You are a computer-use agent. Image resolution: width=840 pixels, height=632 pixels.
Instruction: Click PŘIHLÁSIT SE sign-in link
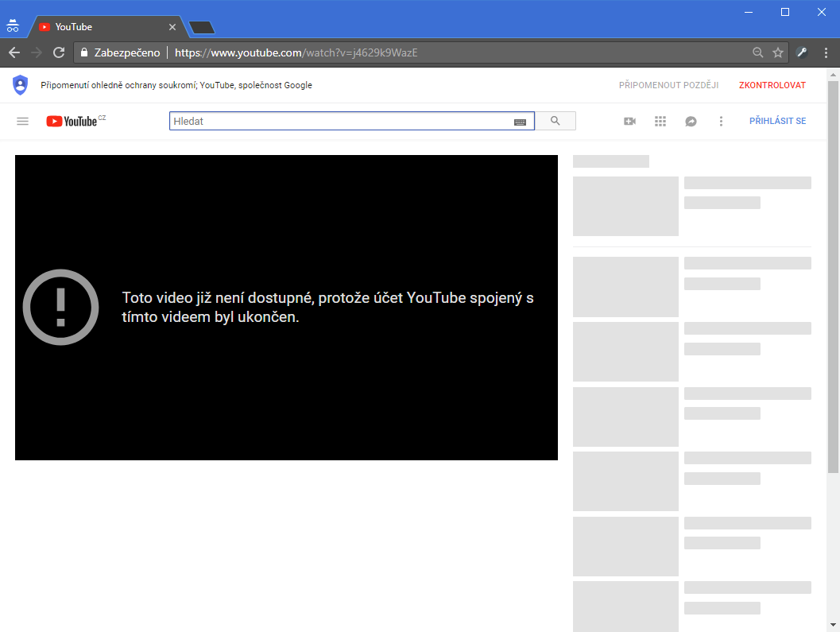[x=777, y=121]
